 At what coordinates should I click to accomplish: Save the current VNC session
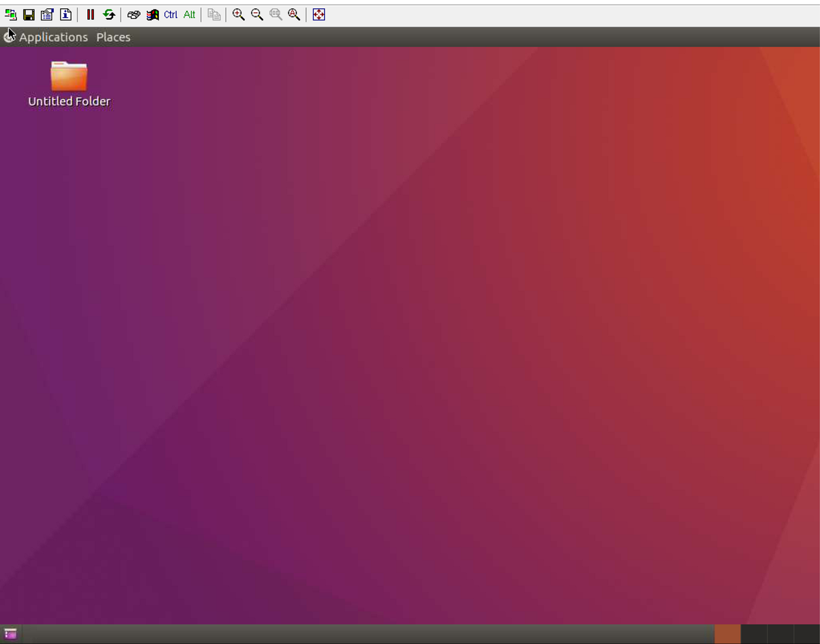pyautogui.click(x=28, y=15)
